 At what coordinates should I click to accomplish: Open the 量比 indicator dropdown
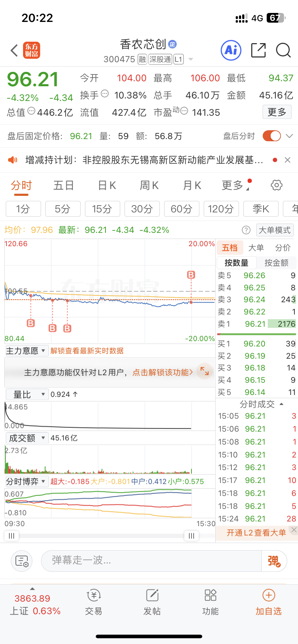pyautogui.click(x=27, y=395)
